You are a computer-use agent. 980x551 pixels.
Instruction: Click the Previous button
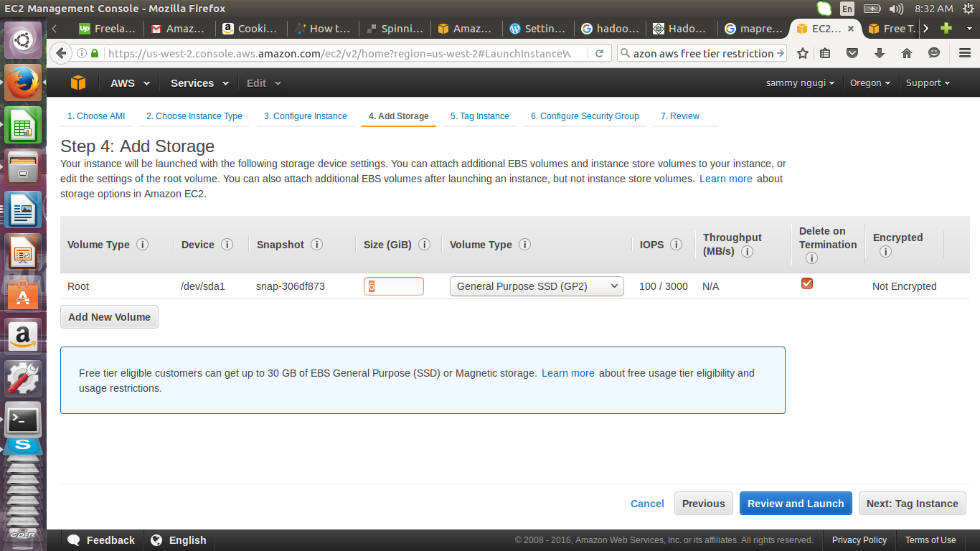pos(704,504)
